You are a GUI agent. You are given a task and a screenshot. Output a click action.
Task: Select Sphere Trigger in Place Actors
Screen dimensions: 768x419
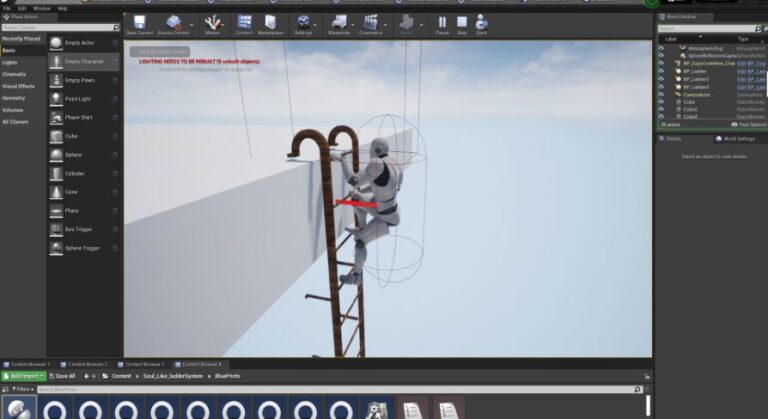pos(84,248)
